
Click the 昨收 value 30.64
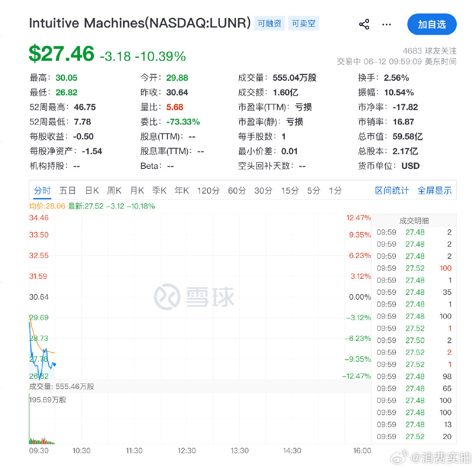pos(177,92)
